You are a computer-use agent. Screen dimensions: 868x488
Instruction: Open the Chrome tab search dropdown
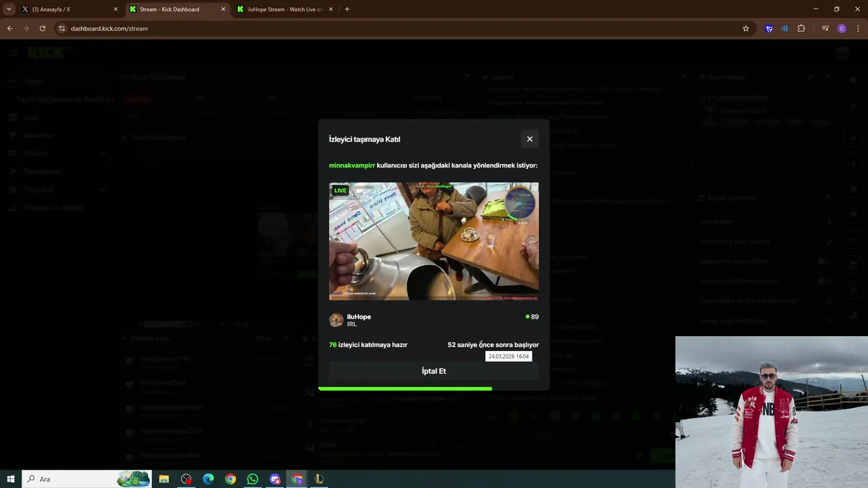pos(9,9)
